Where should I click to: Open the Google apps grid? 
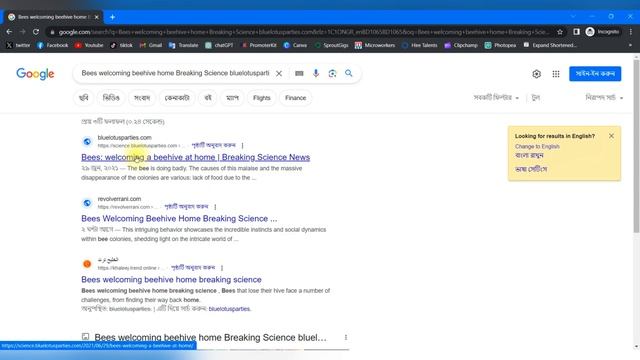[x=556, y=74]
